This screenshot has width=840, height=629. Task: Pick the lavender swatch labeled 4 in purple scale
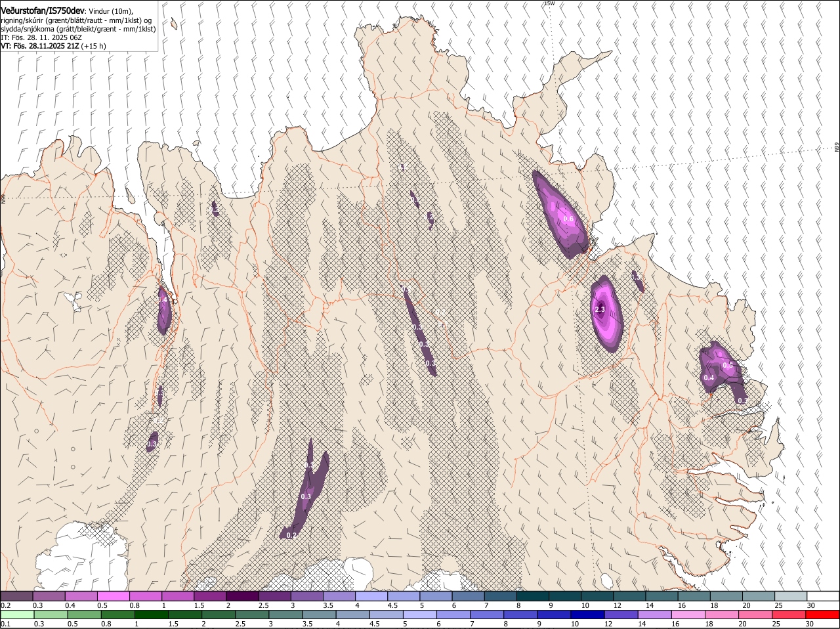[x=371, y=596]
